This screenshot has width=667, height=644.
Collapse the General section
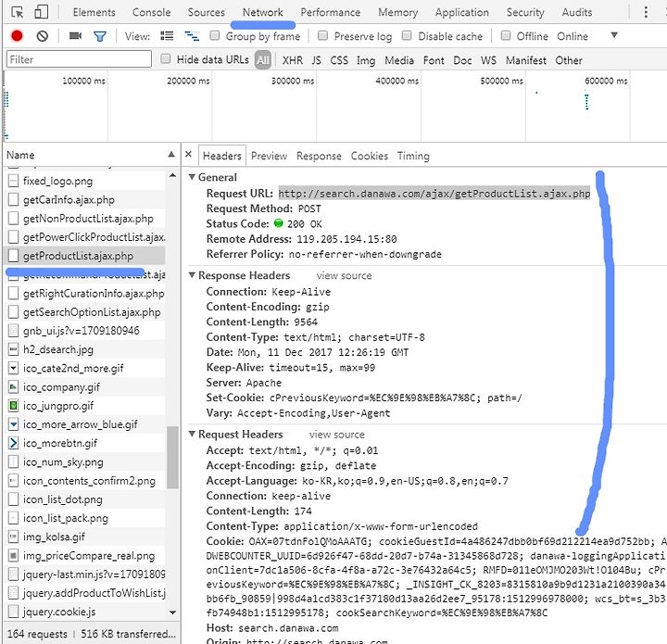tap(192, 177)
